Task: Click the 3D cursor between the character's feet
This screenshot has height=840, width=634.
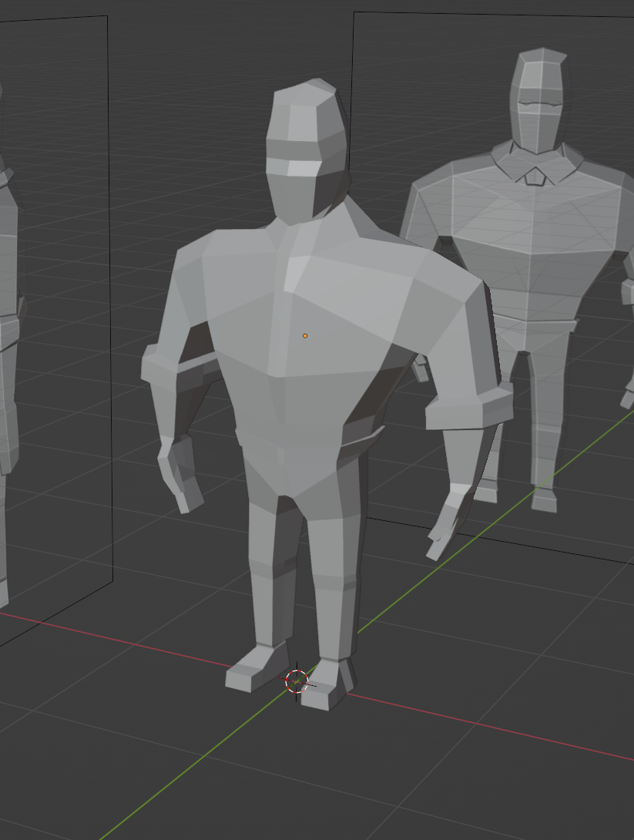Action: click(297, 681)
